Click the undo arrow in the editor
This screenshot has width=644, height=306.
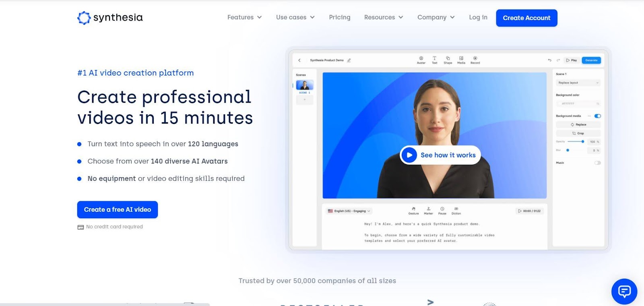point(549,60)
